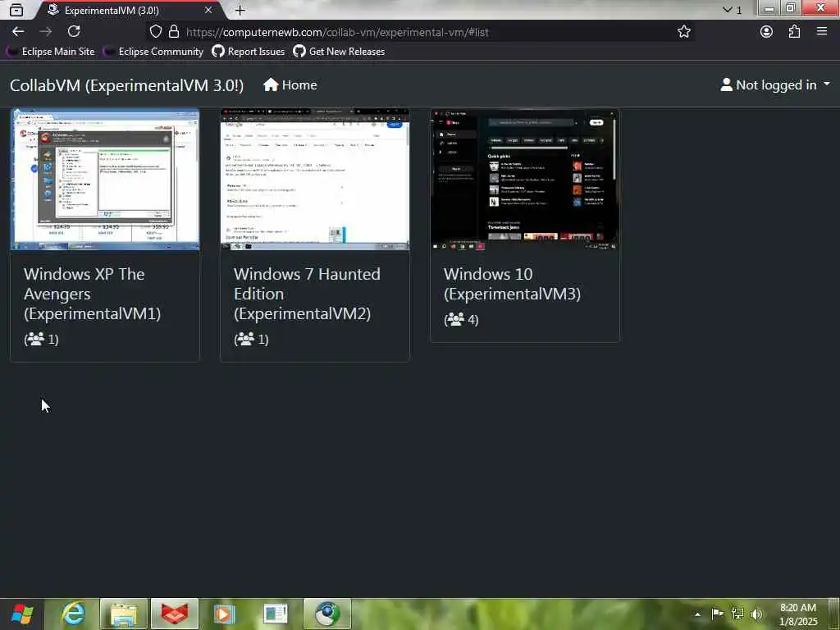Open the tracking protection shield icon
Screen dimensions: 840x630
(155, 32)
